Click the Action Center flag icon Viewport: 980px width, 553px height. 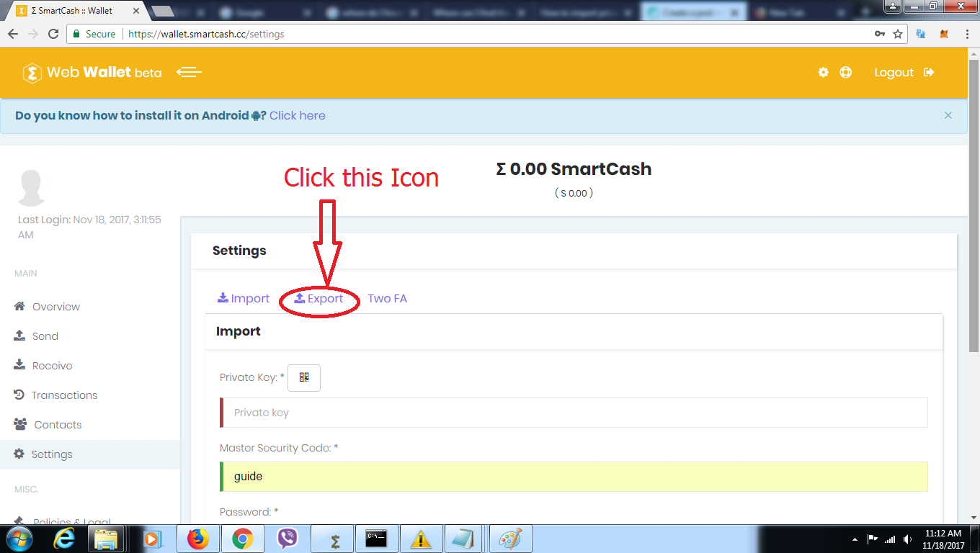873,539
